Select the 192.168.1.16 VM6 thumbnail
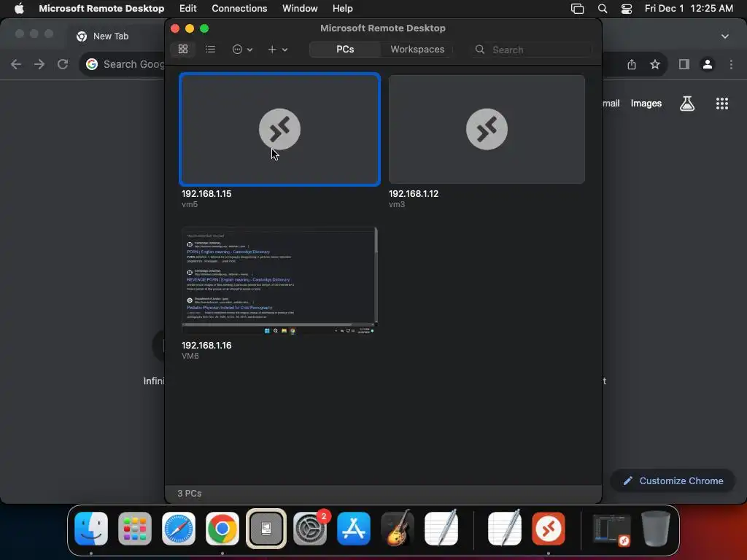This screenshot has width=747, height=560. coord(279,281)
